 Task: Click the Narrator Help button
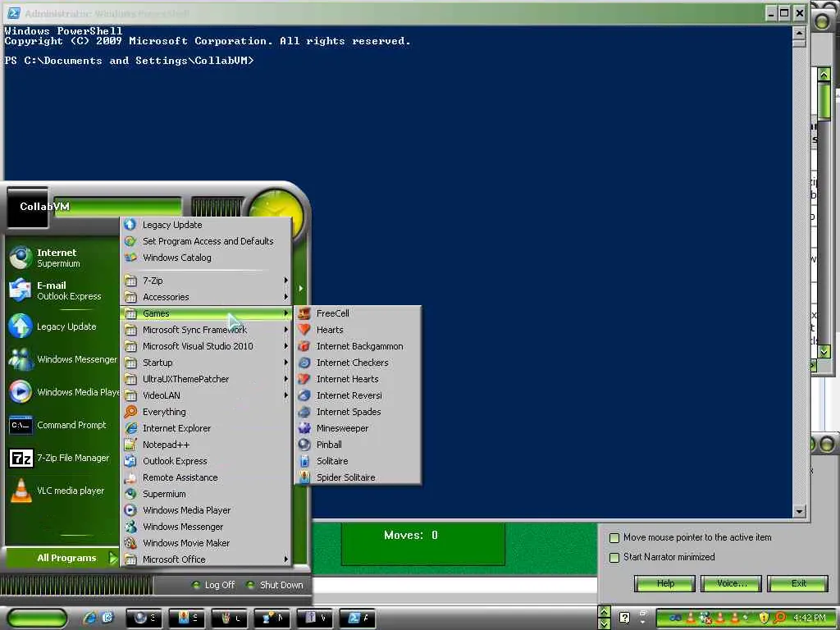pos(664,583)
